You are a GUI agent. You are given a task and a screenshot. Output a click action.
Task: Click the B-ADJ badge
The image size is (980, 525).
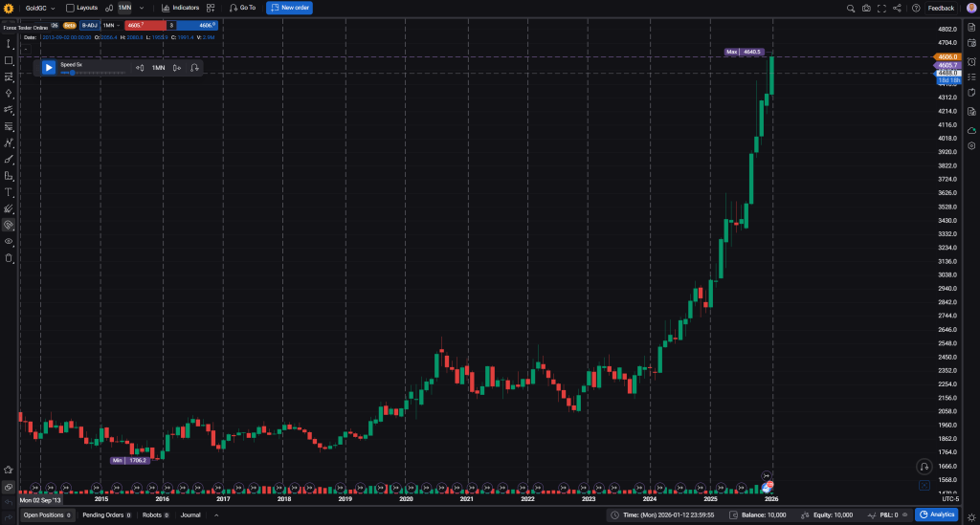[89, 26]
